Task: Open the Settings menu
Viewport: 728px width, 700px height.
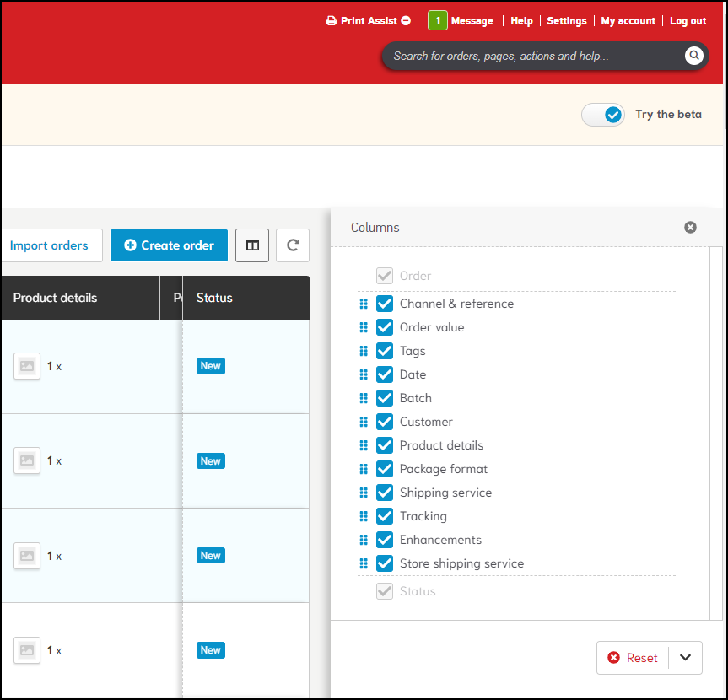Action: [566, 21]
